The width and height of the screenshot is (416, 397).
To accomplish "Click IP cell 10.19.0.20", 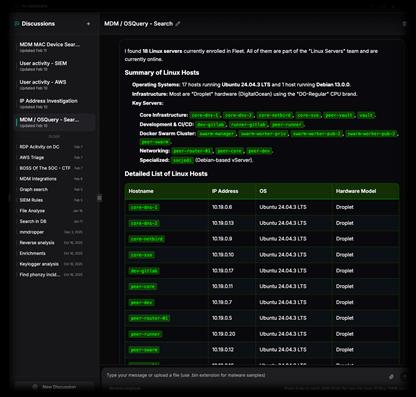I will coord(224,334).
